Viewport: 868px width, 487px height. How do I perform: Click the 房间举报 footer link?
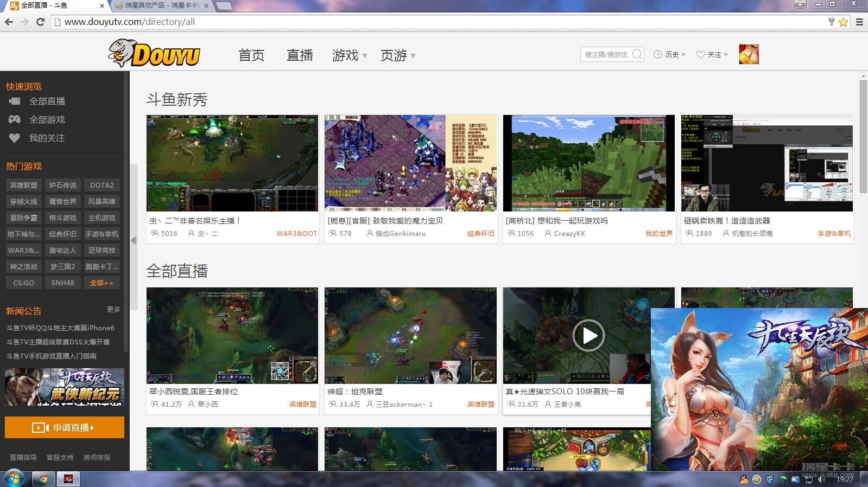97,457
